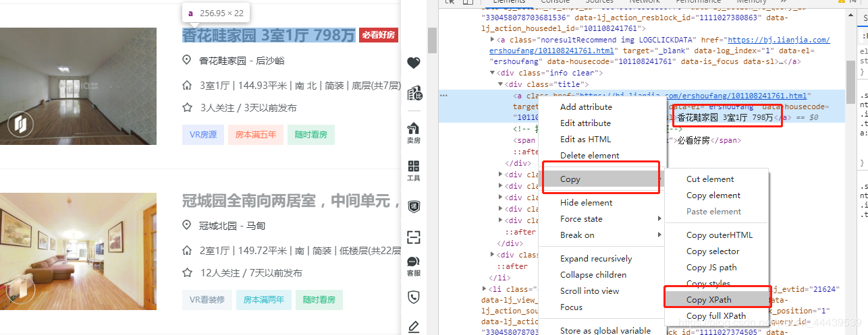Choose Store as global variable

coord(605,330)
